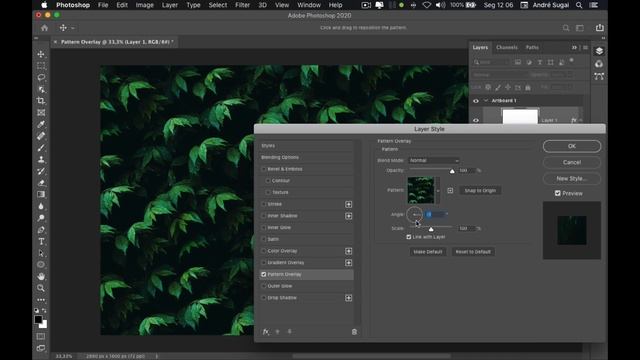Click the Home icon in options bar

44,28
